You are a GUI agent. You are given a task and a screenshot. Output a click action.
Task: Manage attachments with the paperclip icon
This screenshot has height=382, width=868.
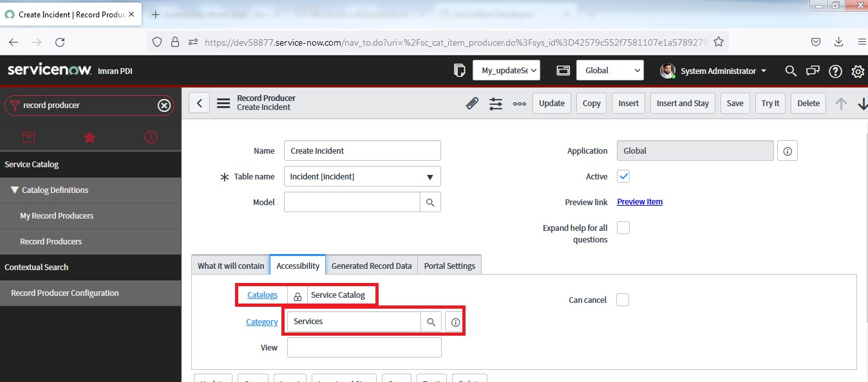tap(472, 103)
